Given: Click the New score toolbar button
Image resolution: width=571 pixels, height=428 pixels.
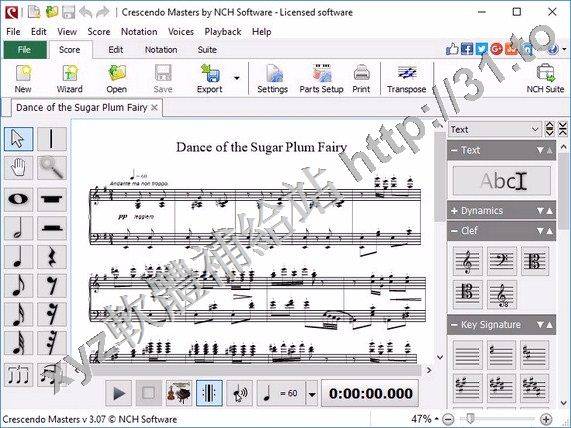Looking at the screenshot, I should click(23, 79).
